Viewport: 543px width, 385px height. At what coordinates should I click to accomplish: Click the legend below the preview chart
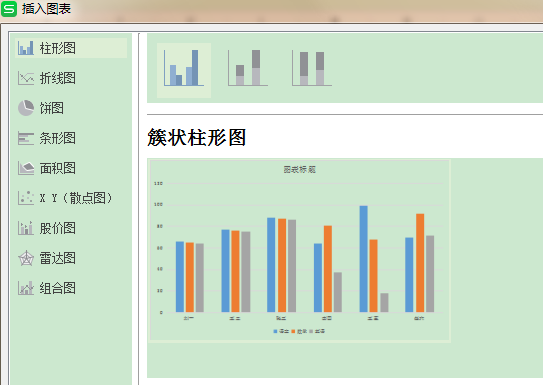click(x=299, y=331)
